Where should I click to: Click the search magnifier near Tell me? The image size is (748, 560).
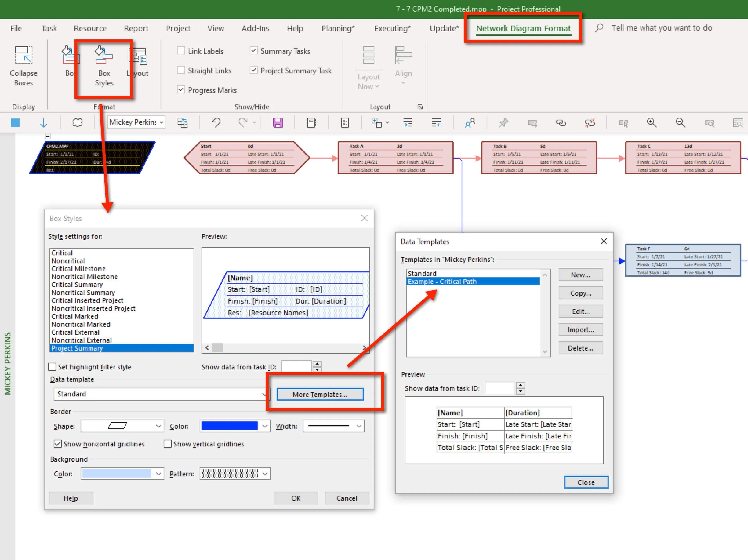[599, 28]
